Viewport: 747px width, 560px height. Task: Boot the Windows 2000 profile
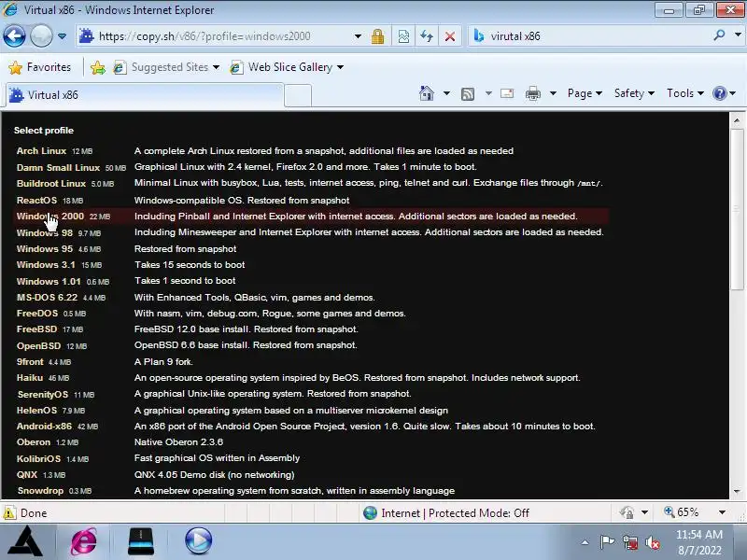[50, 217]
